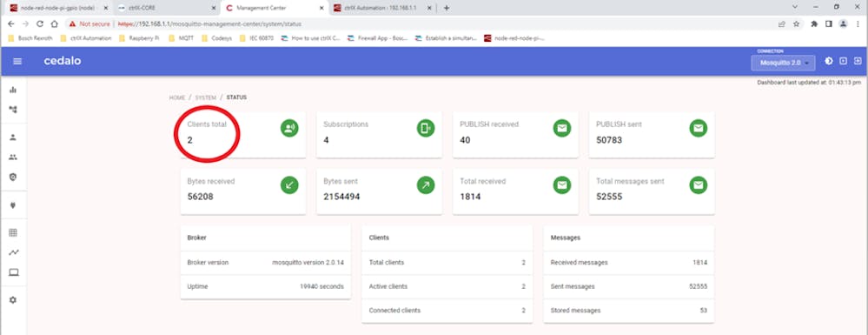Screen dimensions: 868x335
Task: Open the Bosch Rexroth bookmark folder
Action: [31, 38]
